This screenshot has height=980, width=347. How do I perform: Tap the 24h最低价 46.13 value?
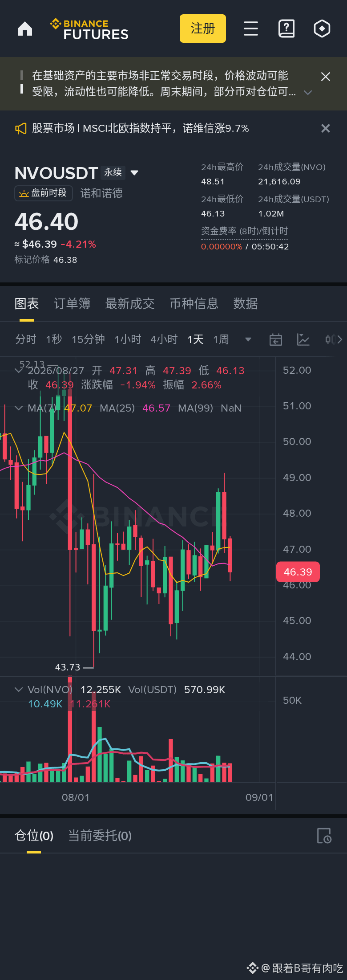213,214
